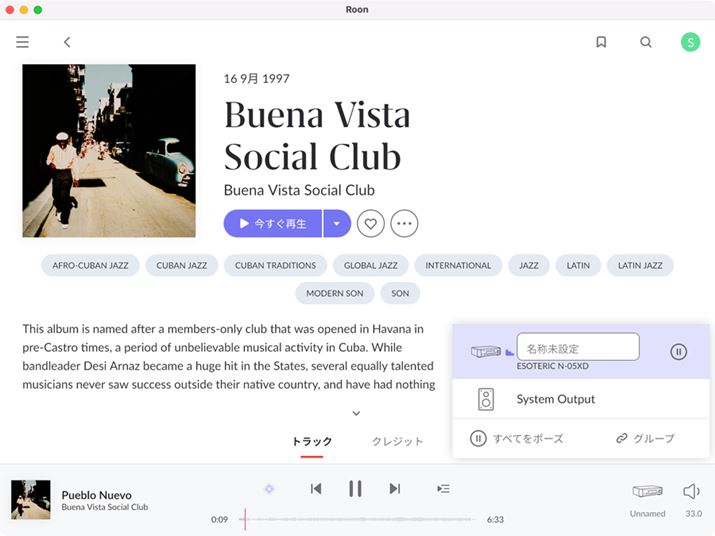The width and height of the screenshot is (715, 536).
Task: Click the bookmark icon in header
Action: (x=601, y=42)
